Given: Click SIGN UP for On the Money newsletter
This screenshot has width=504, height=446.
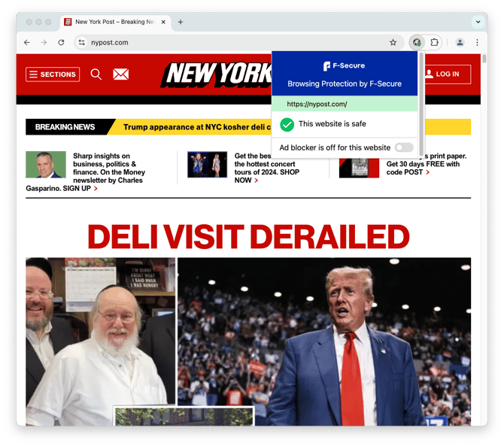Looking at the screenshot, I should [x=80, y=189].
